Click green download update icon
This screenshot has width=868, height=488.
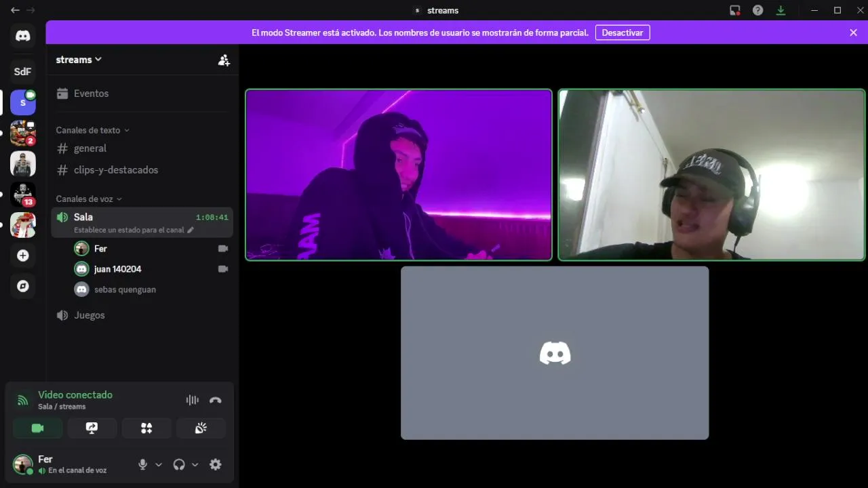(x=781, y=10)
